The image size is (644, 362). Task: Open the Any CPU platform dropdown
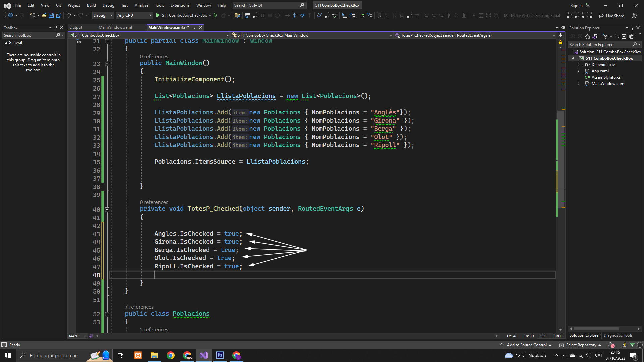[x=134, y=15]
